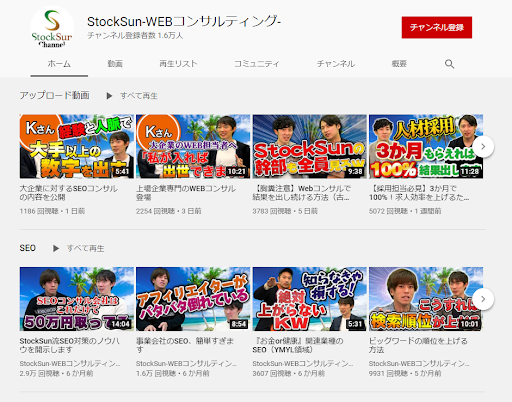Open thumbnail 大手以上の数字を出す 5:41 video

point(77,146)
